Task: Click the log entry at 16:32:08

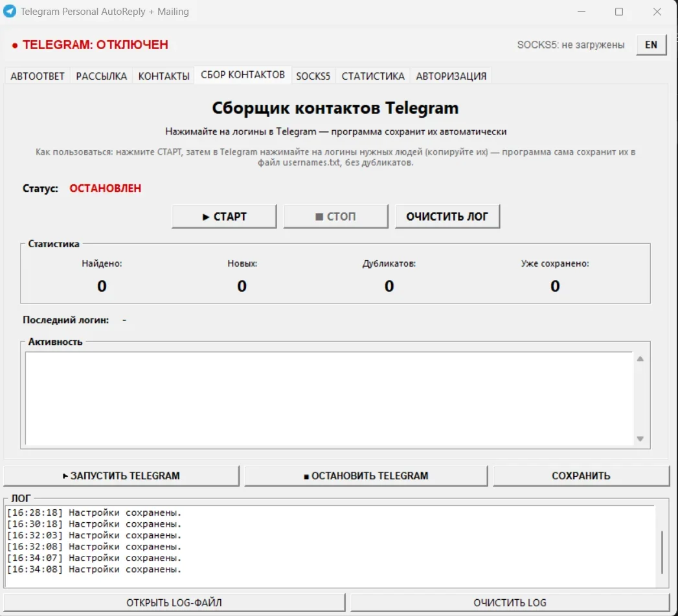Action: pyautogui.click(x=94, y=547)
